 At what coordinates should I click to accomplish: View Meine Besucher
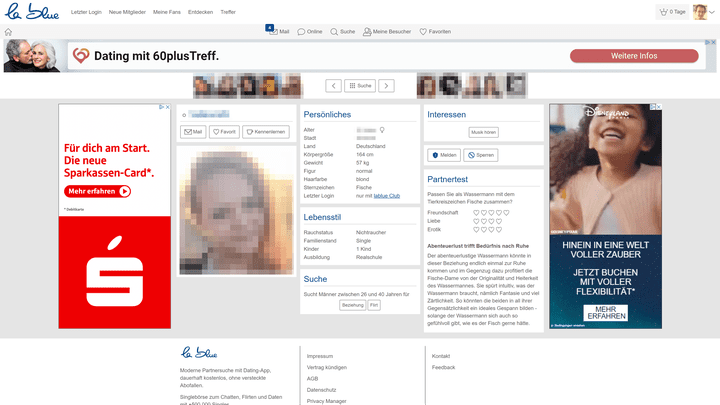tap(387, 32)
